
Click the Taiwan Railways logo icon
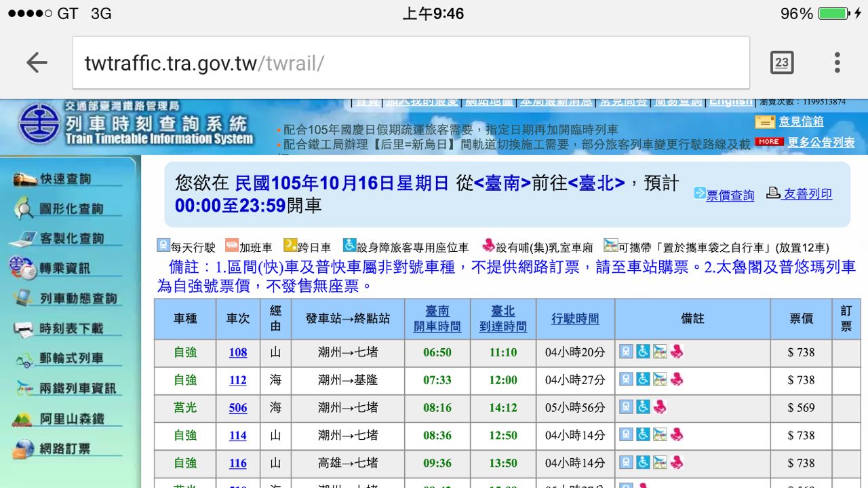39,124
